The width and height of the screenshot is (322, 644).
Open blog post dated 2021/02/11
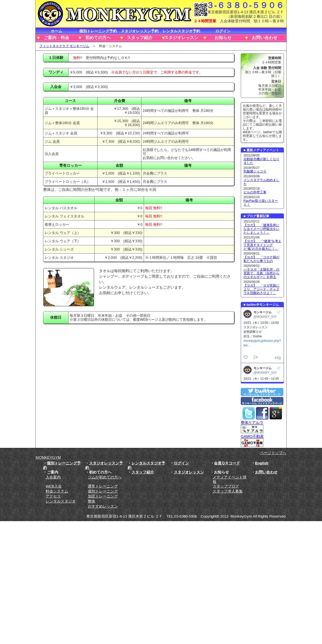pyautogui.click(x=261, y=229)
